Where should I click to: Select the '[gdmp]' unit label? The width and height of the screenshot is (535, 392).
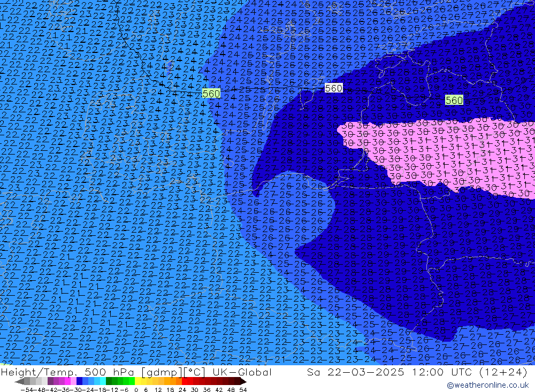(163, 372)
